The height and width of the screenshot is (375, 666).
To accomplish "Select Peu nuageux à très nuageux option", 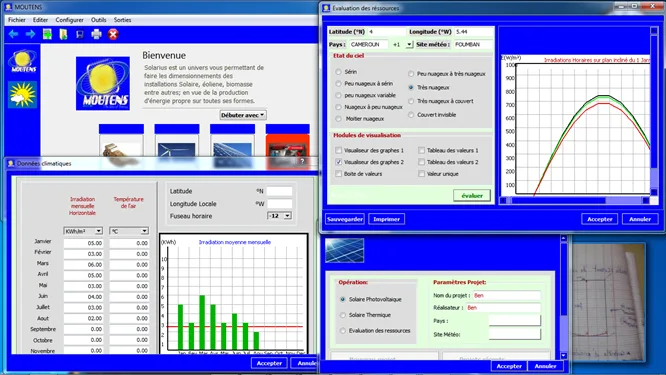I will (x=411, y=73).
